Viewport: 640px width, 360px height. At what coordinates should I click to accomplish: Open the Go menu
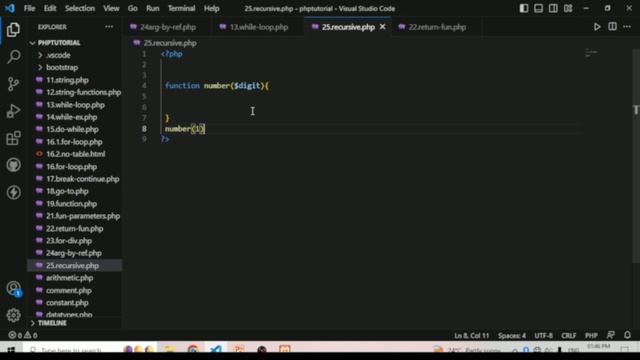(x=133, y=9)
